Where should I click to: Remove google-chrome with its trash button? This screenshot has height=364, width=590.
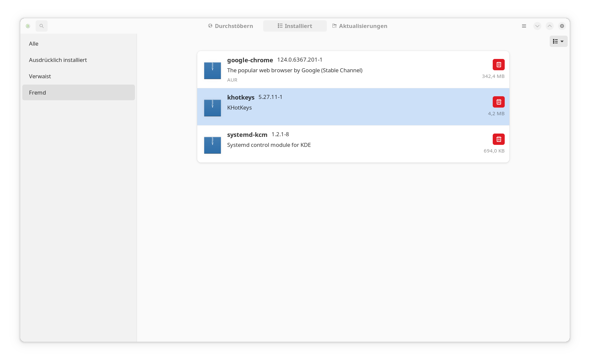pyautogui.click(x=498, y=65)
